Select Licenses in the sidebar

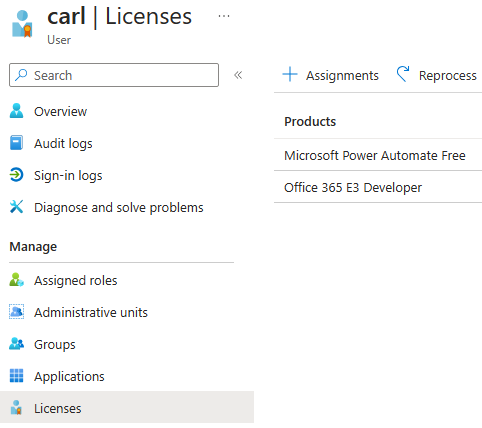(x=127, y=408)
